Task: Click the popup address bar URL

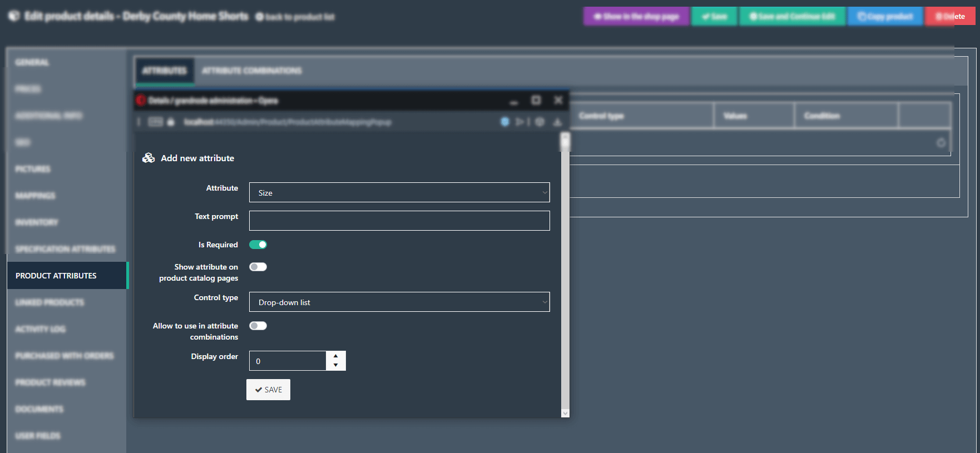Action: click(x=288, y=122)
